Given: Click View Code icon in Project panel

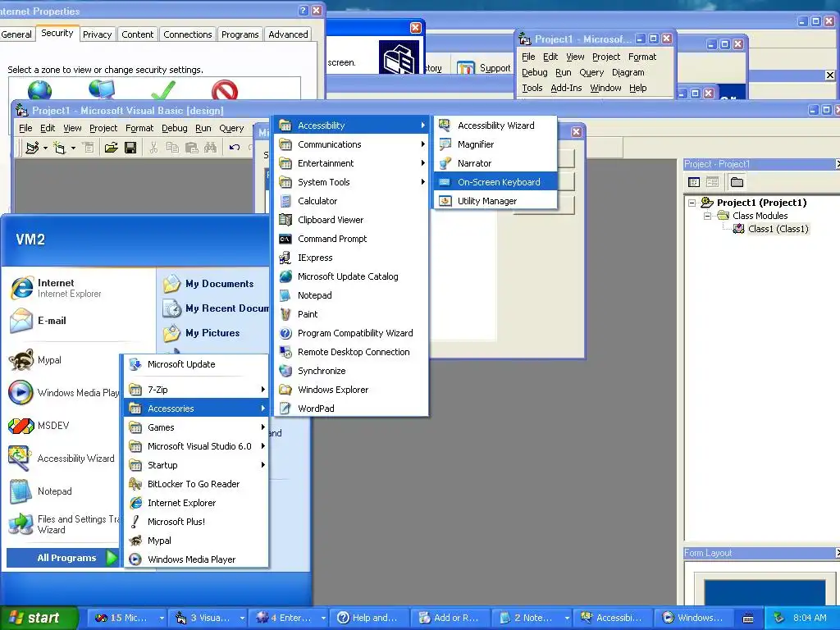Looking at the screenshot, I should (x=694, y=182).
